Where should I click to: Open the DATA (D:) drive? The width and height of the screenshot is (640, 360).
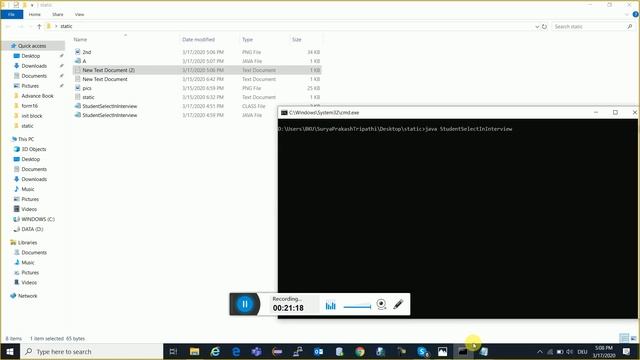point(32,229)
